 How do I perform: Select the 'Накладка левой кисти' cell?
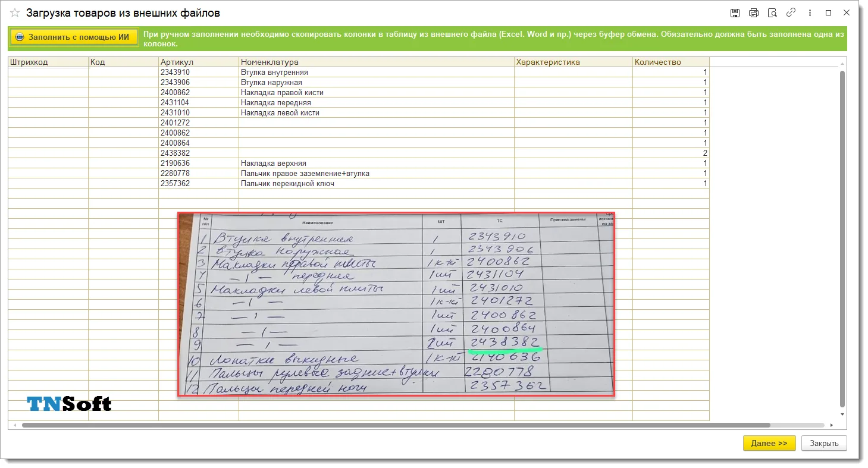[x=377, y=112]
